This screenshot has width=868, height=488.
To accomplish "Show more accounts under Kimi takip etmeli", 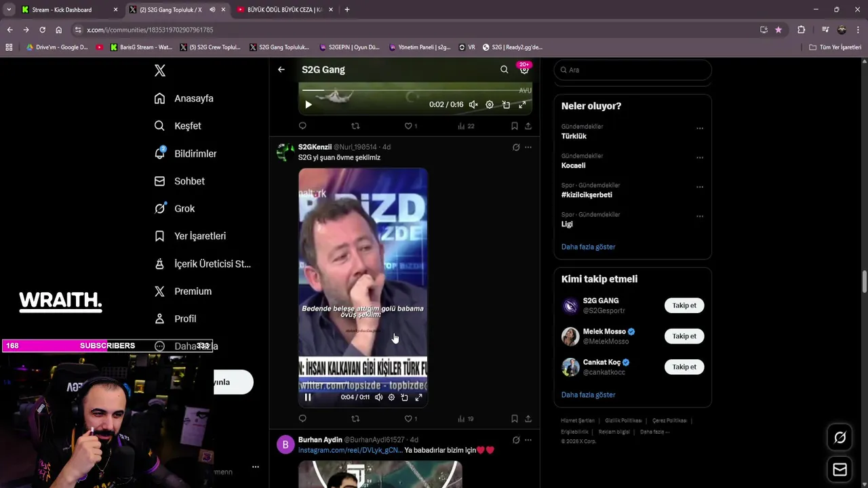I will [588, 394].
